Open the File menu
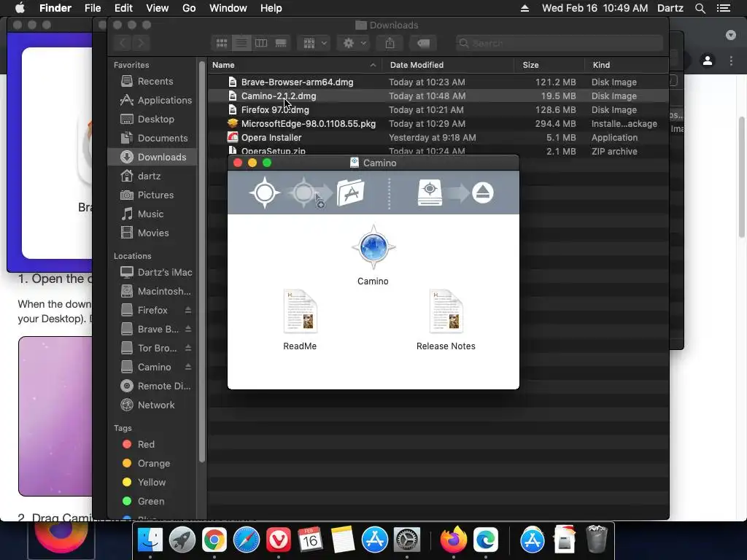 pos(93,8)
